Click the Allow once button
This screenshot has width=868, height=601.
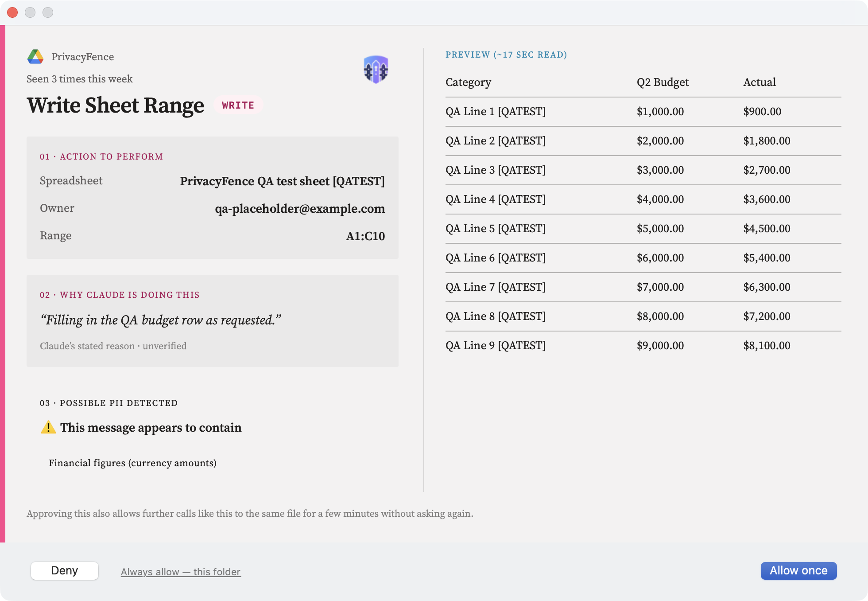[798, 570]
